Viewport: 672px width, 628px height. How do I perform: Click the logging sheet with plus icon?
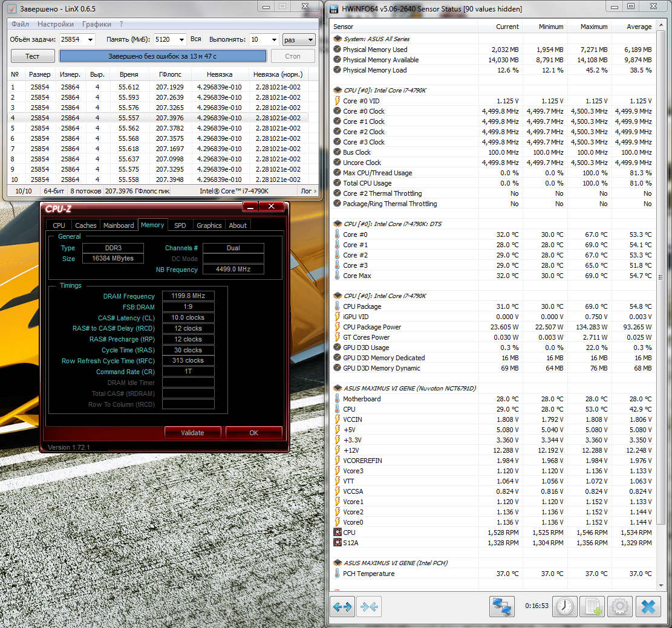(591, 606)
